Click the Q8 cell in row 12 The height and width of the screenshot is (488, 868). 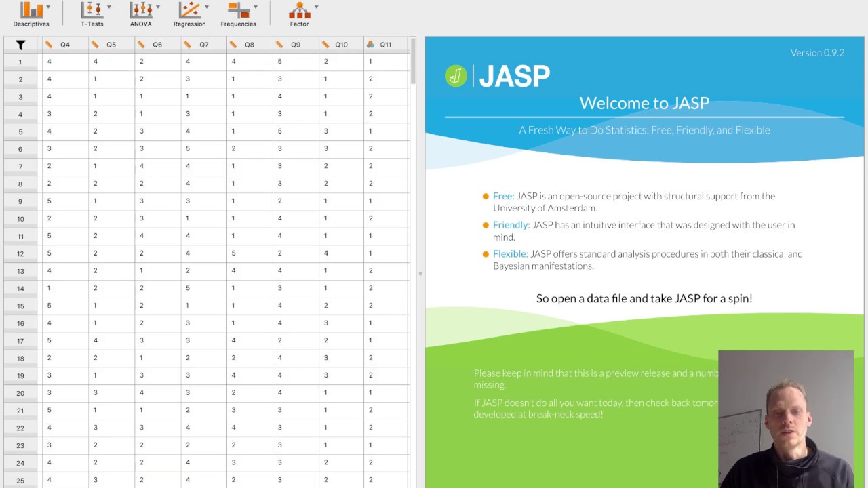(x=250, y=253)
